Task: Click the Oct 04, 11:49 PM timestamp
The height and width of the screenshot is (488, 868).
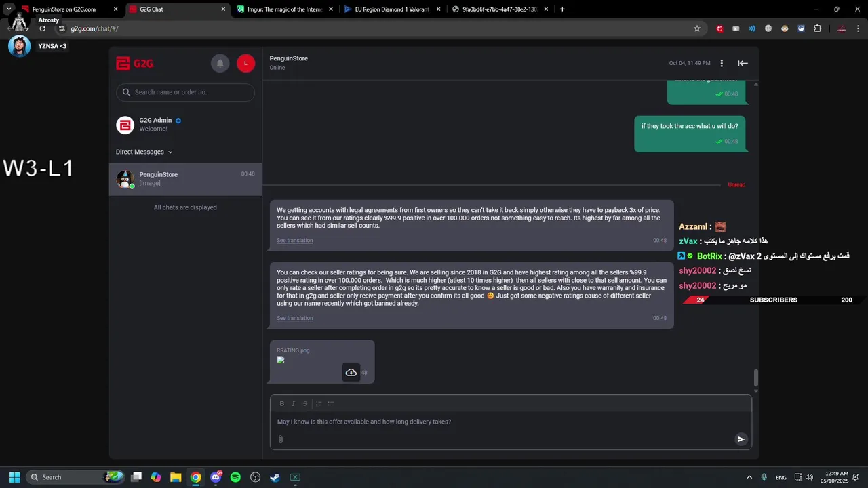Action: pyautogui.click(x=690, y=63)
